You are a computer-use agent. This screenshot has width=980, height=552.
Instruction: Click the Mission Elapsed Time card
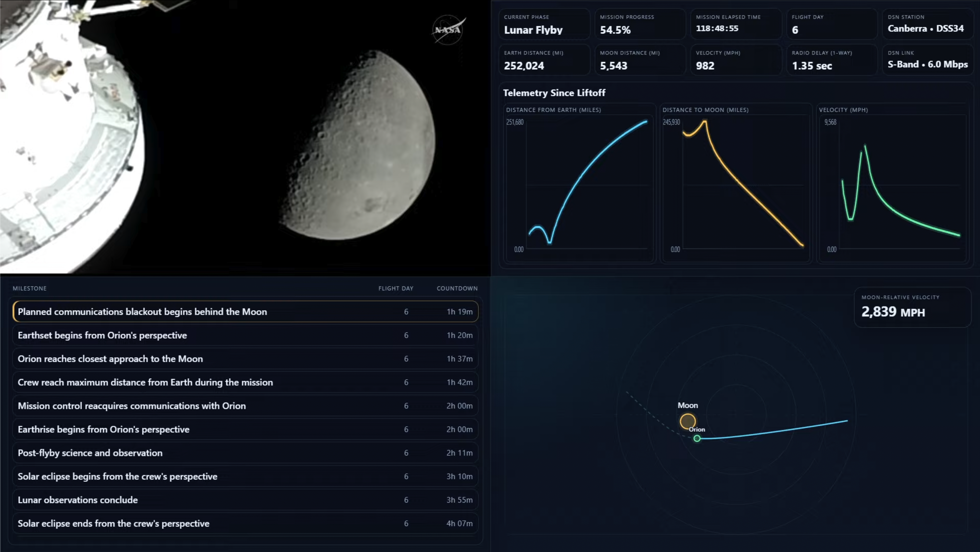click(736, 24)
